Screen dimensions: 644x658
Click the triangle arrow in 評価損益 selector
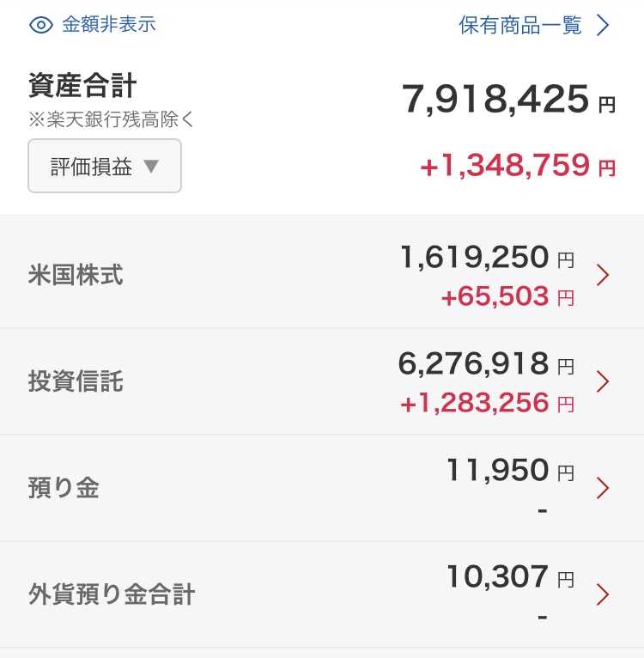point(151,166)
